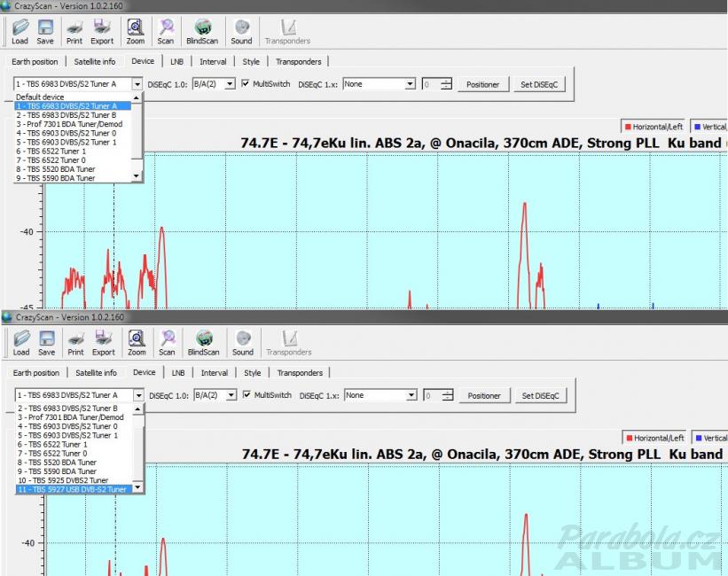Switch to the Earth position tab in the lower window
The width and height of the screenshot is (728, 576).
36,373
